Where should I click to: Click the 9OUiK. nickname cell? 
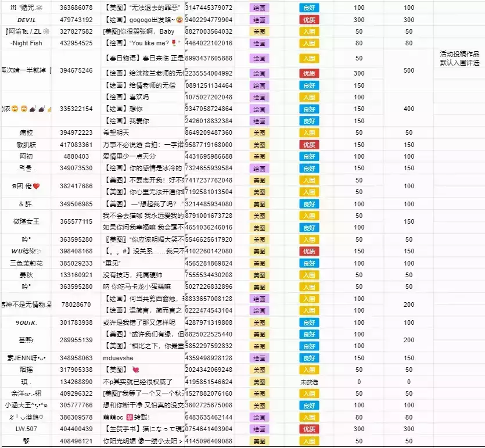tap(26, 322)
